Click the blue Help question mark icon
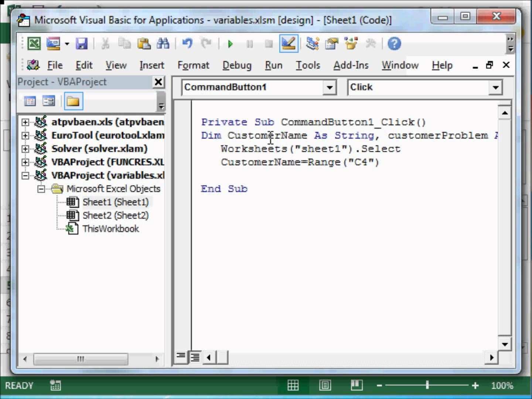The width and height of the screenshot is (532, 399). coord(394,44)
